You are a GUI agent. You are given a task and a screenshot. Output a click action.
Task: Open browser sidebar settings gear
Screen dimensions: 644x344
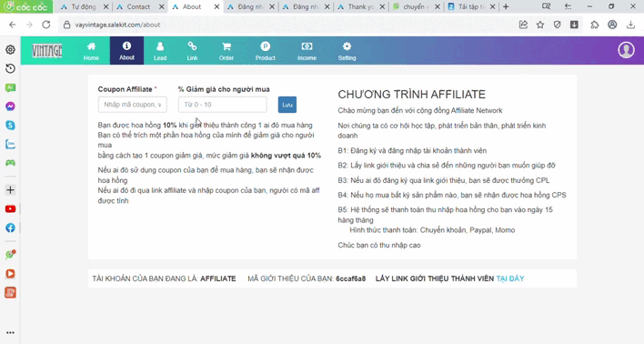pos(10,49)
